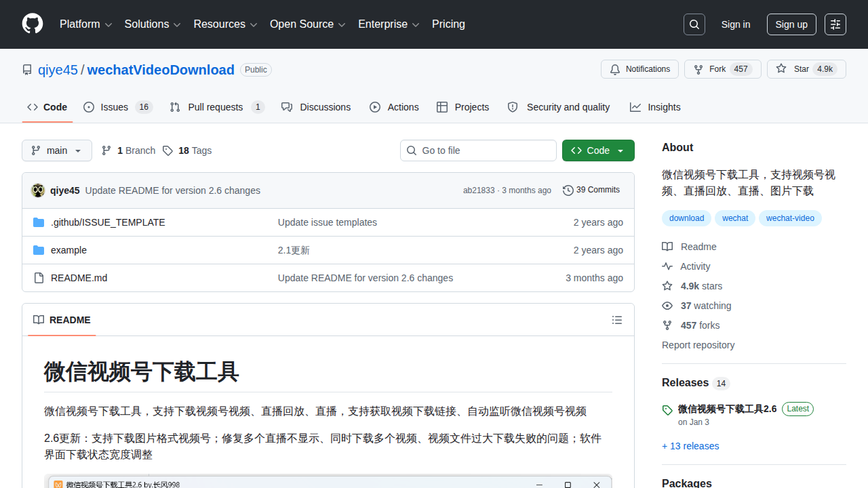
Task: Open the green Code dropdown arrow
Action: [x=622, y=150]
